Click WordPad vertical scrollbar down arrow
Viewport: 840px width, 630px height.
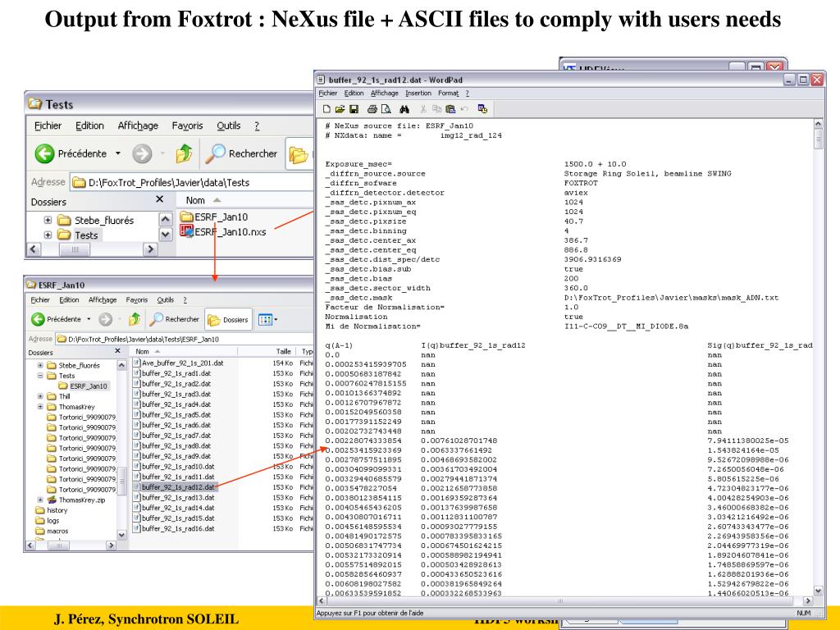[x=818, y=591]
